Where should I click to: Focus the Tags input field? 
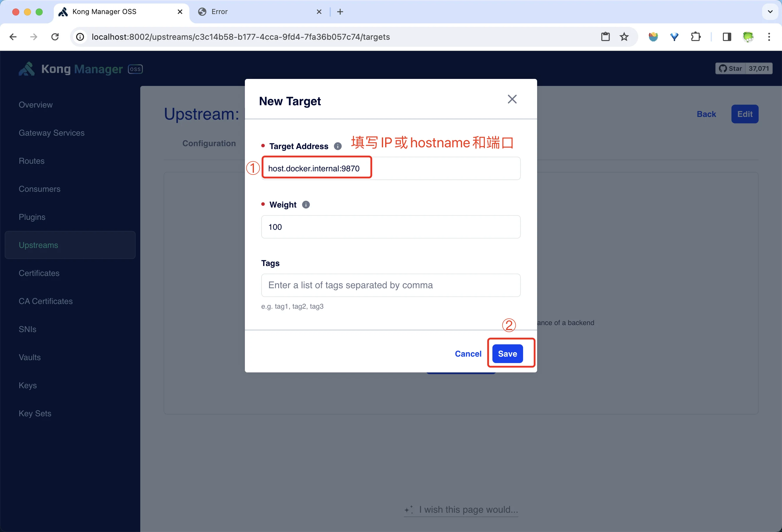tap(390, 285)
